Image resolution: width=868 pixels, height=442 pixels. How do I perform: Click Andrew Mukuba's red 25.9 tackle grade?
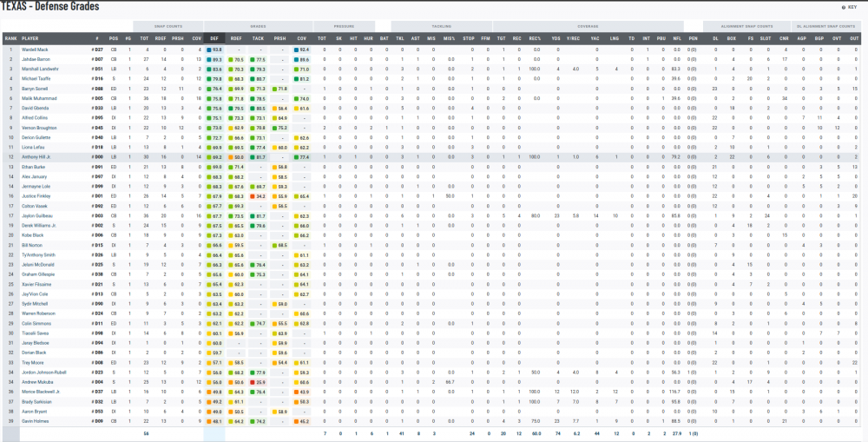click(x=259, y=381)
